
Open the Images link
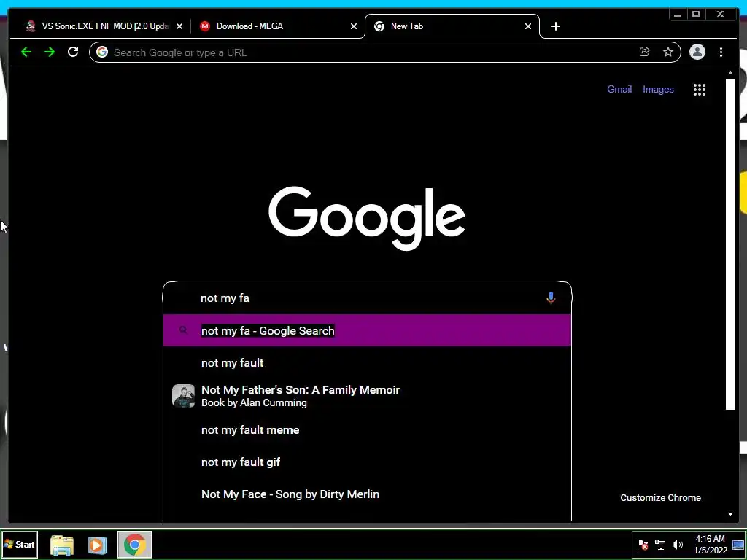tap(658, 89)
